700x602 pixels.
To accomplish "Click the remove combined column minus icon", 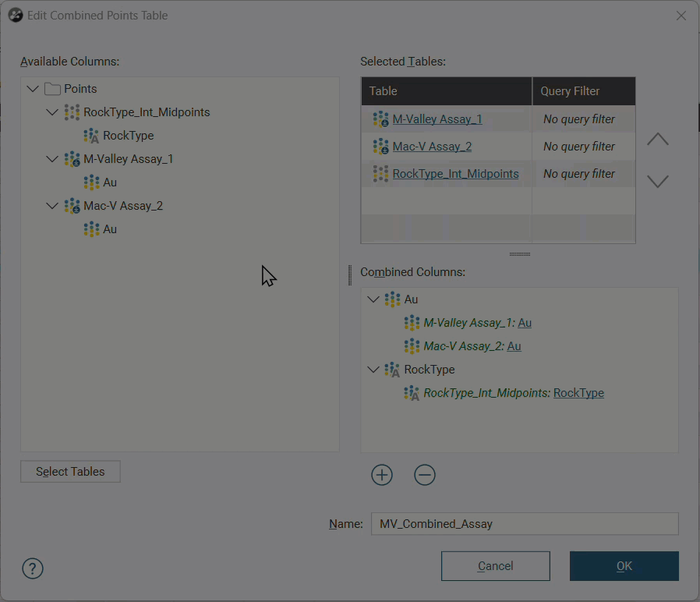I will (x=425, y=475).
